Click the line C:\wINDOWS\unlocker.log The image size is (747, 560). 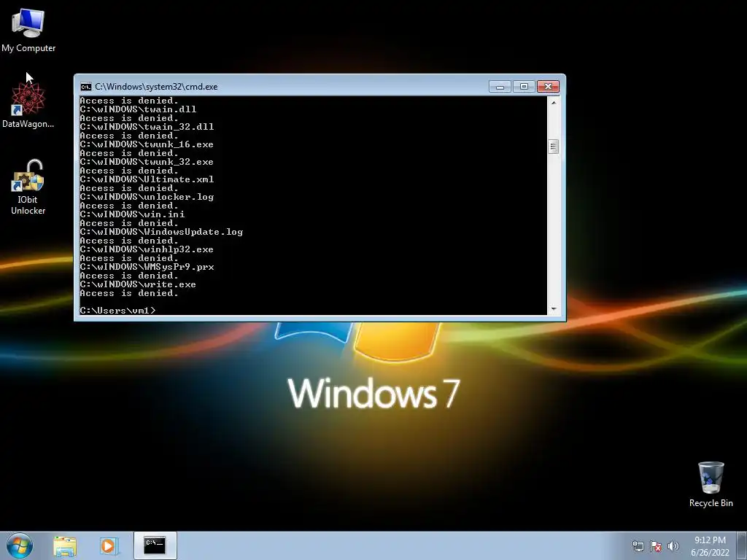click(x=147, y=197)
